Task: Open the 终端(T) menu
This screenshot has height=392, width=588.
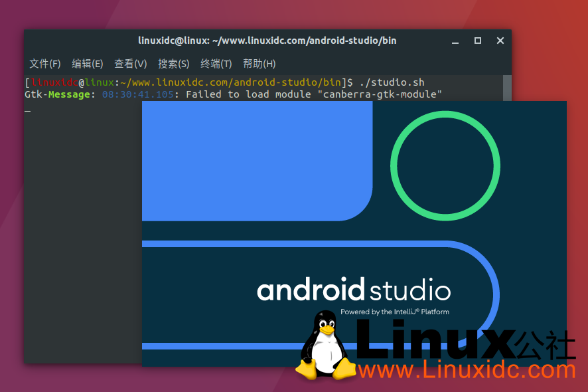Action: pos(216,64)
